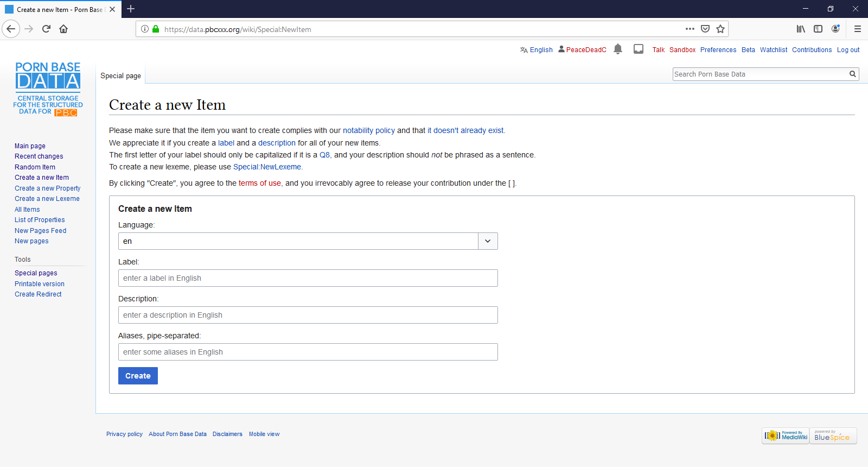Open the notices tray icon
The width and height of the screenshot is (868, 467).
pos(639,49)
